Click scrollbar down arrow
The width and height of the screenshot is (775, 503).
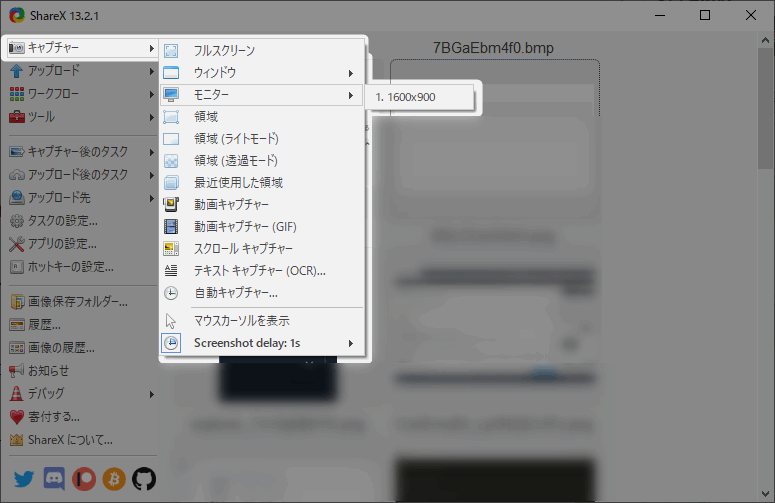tap(765, 494)
